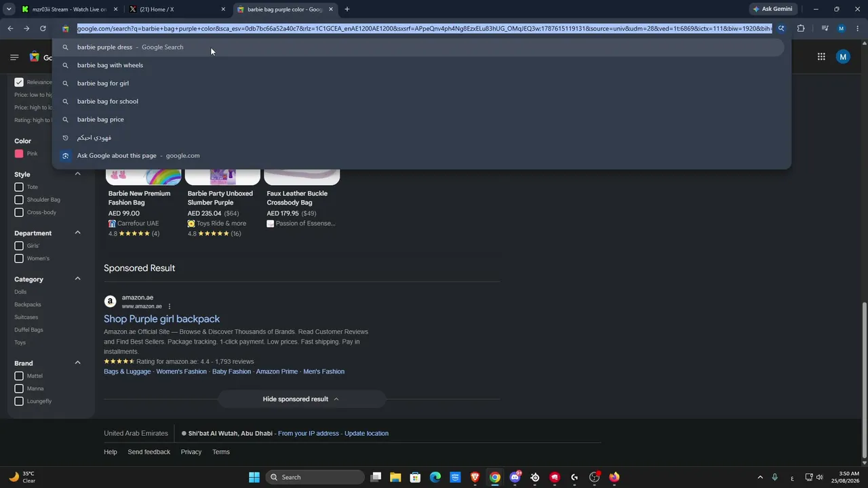This screenshot has height=488, width=868.
Task: Click the Update location link
Action: (366, 434)
